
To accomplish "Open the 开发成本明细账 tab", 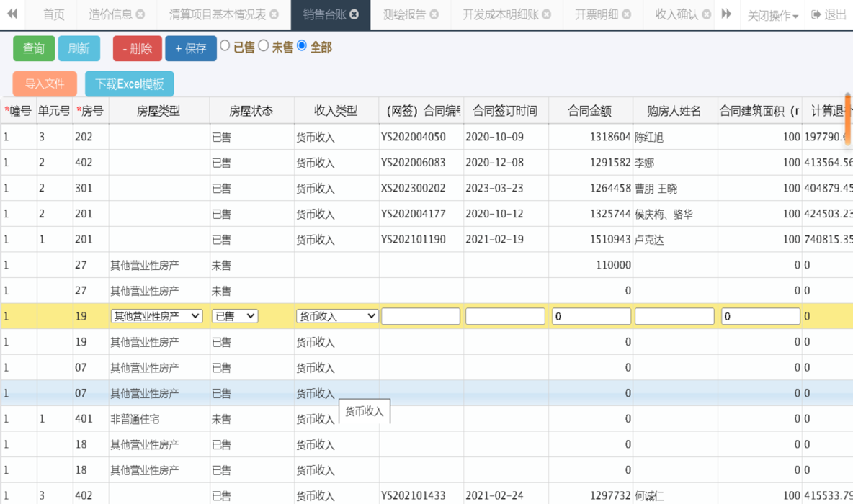I will 501,14.
